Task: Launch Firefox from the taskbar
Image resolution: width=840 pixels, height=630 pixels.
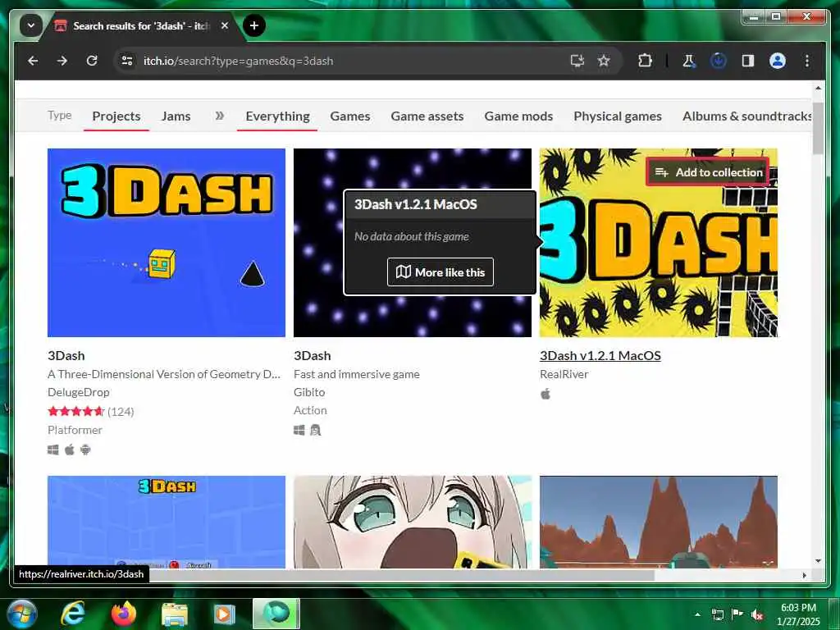Action: pyautogui.click(x=124, y=614)
